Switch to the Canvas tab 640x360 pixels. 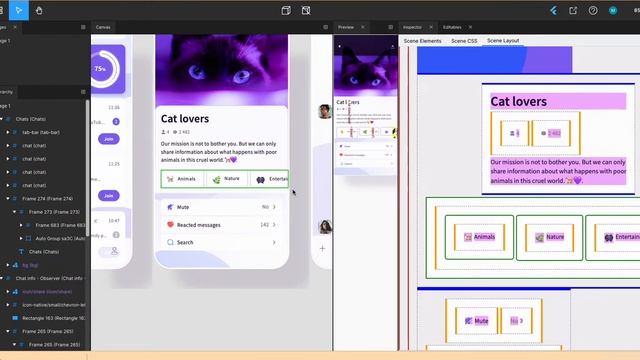[103, 27]
